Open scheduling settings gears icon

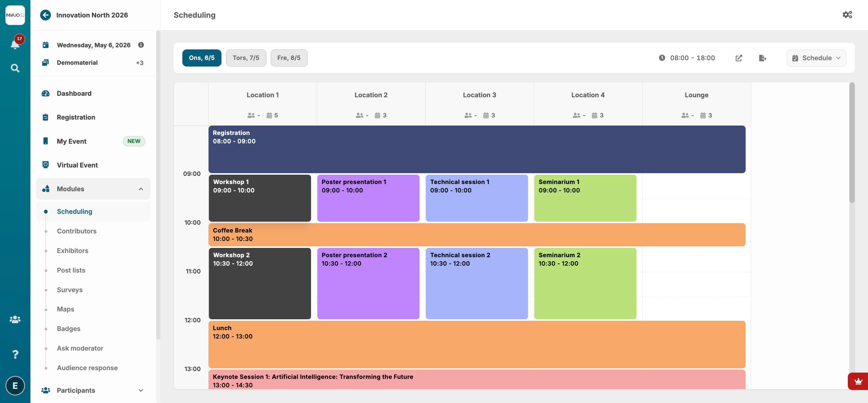[x=847, y=15]
